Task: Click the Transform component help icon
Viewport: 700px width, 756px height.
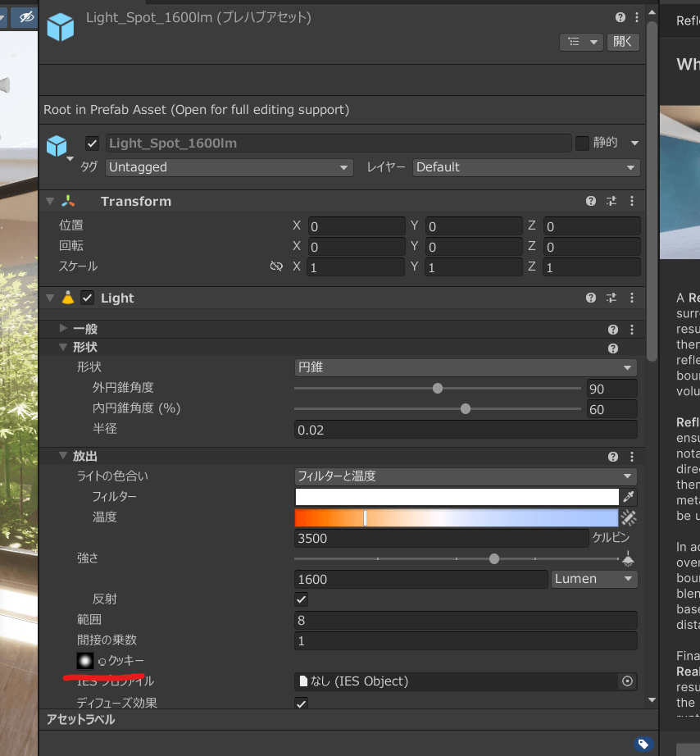Action: click(x=590, y=201)
